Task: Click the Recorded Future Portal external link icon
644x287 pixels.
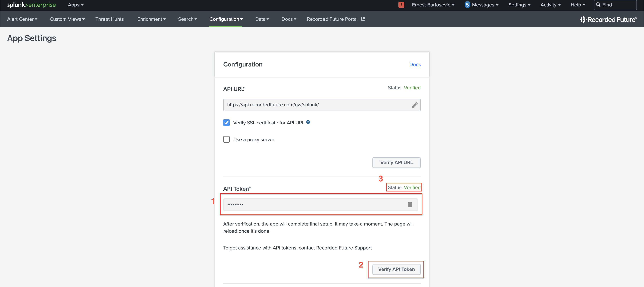Action: pos(363,19)
